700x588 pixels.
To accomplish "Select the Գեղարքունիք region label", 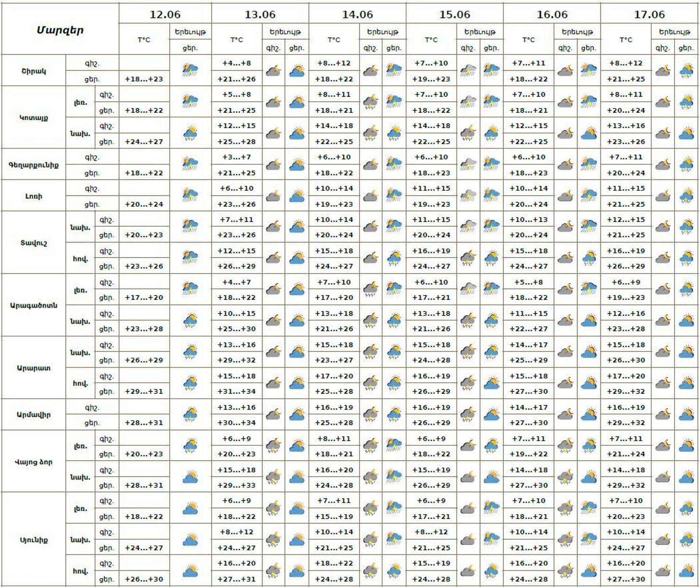I will coord(34,165).
